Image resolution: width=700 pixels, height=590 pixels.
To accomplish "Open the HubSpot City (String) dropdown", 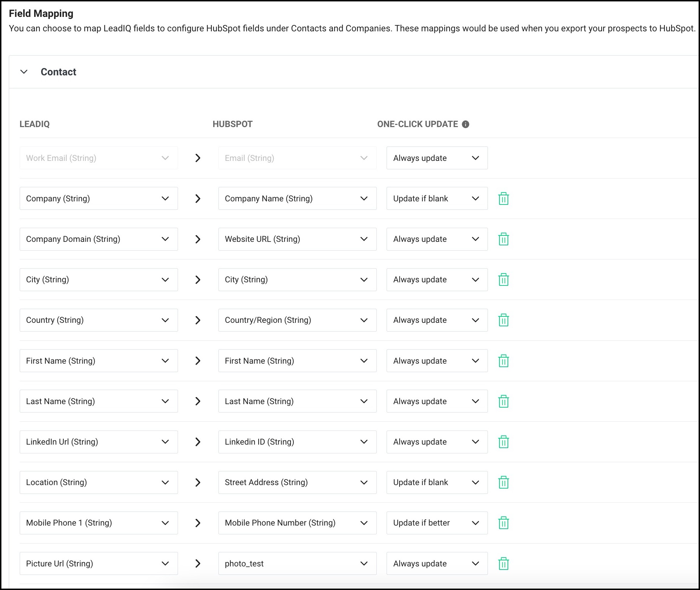I will coord(298,280).
